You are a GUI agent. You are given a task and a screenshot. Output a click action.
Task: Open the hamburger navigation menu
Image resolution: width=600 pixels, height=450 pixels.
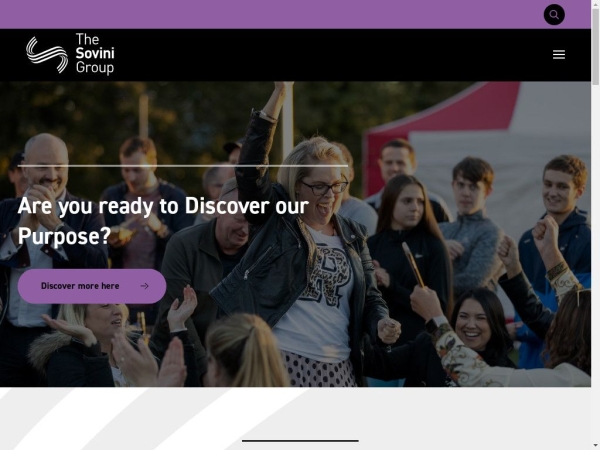click(559, 54)
